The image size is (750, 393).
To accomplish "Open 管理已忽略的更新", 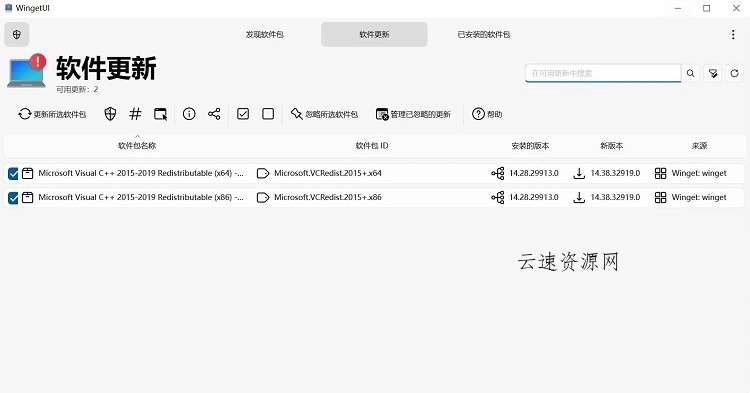I will (x=413, y=114).
